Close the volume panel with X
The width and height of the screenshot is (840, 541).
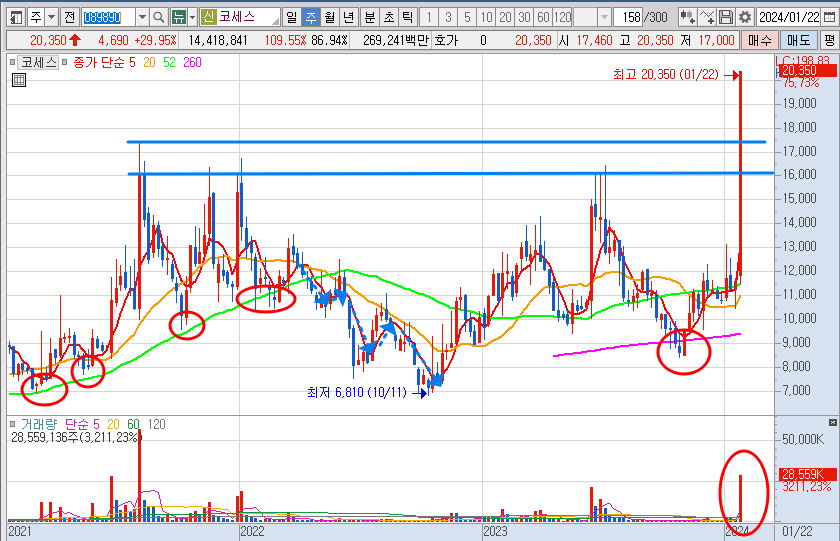coord(832,423)
